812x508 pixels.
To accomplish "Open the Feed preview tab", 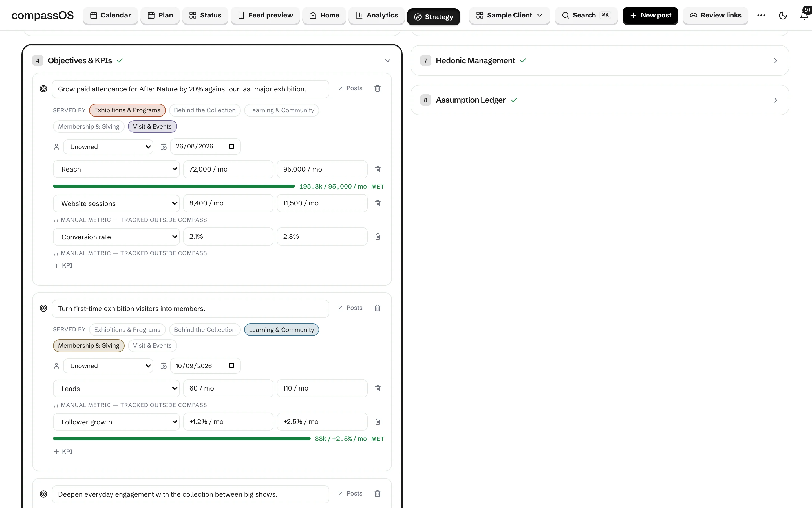I will pos(265,16).
